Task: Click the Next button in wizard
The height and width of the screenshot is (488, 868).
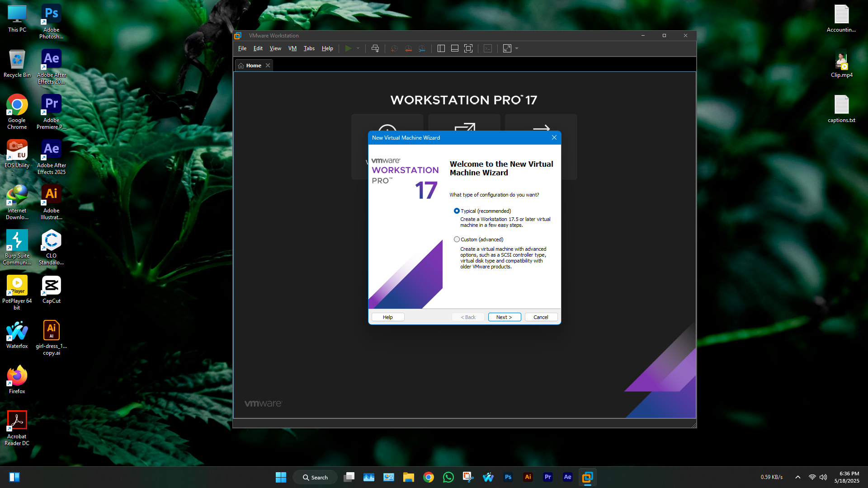Action: pyautogui.click(x=504, y=317)
